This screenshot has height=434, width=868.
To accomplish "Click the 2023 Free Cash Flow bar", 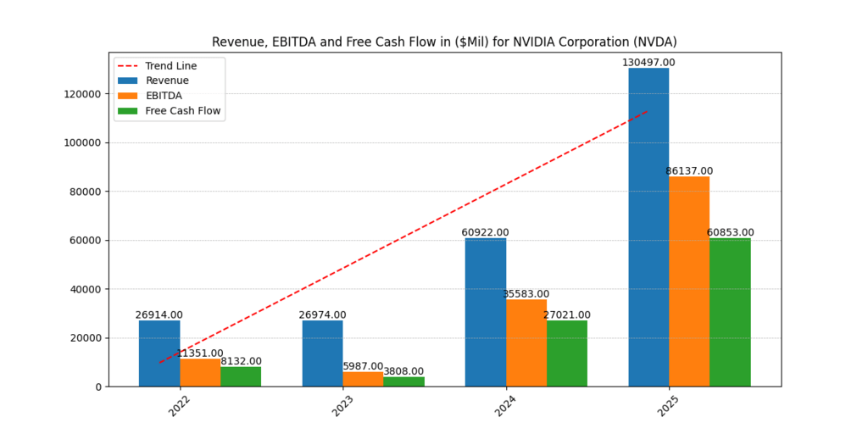I will (403, 381).
